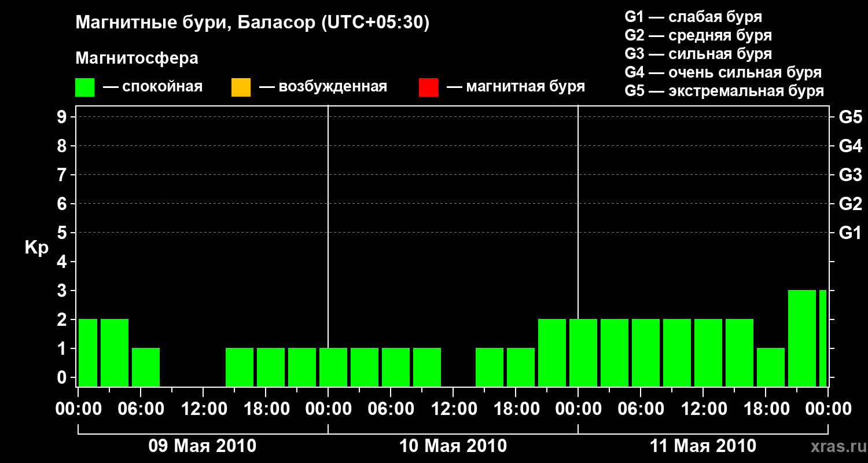
Task: Click the orange 'возбужденная' legend swatch
Action: [241, 87]
